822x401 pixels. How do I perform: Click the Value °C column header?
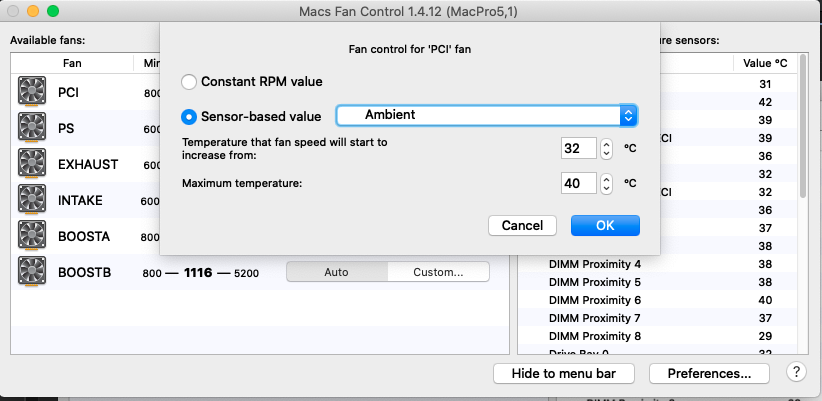click(x=765, y=63)
